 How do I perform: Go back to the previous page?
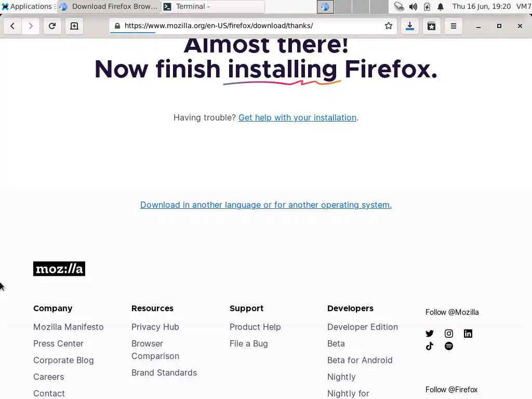(x=12, y=26)
